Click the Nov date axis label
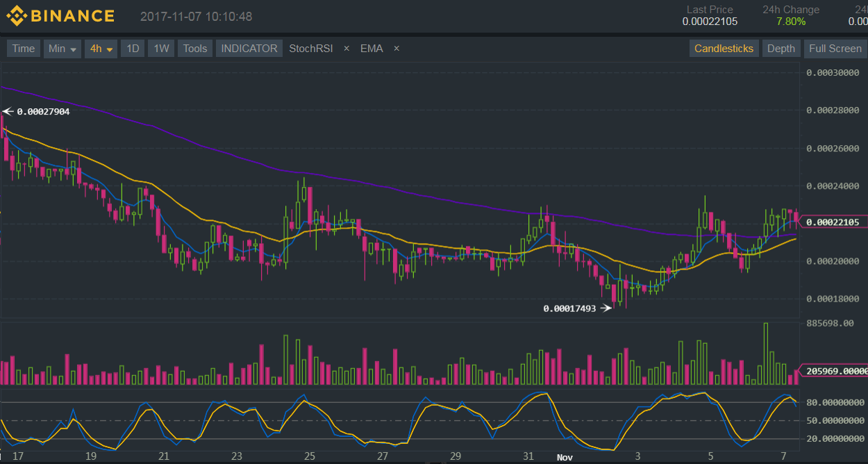868x464 pixels. point(565,457)
